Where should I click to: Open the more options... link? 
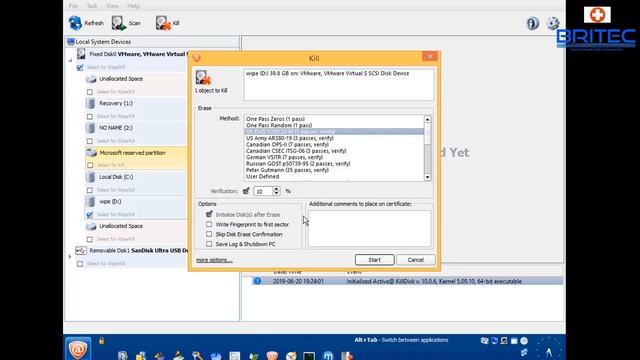pos(214,260)
